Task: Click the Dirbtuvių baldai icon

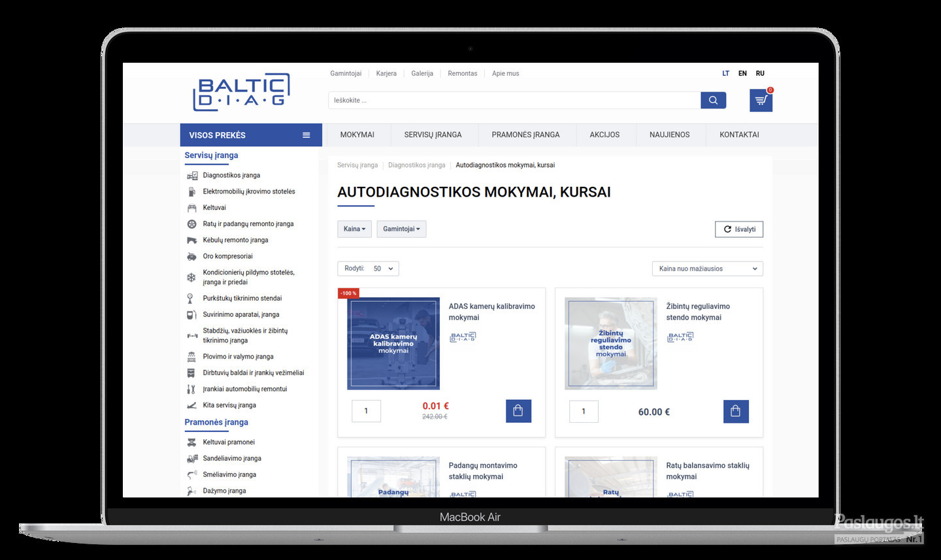Action: tap(191, 373)
